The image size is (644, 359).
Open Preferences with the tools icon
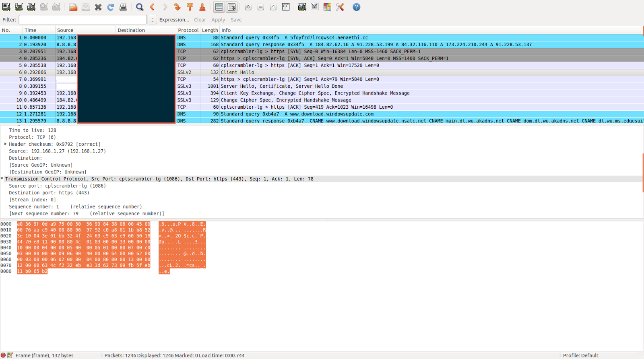pyautogui.click(x=340, y=7)
